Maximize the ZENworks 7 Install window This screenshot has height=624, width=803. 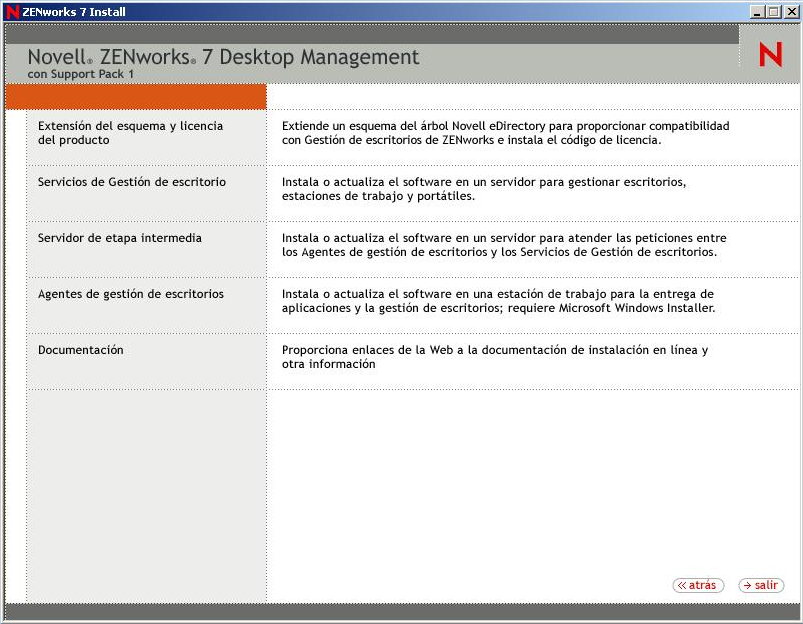[x=776, y=11]
